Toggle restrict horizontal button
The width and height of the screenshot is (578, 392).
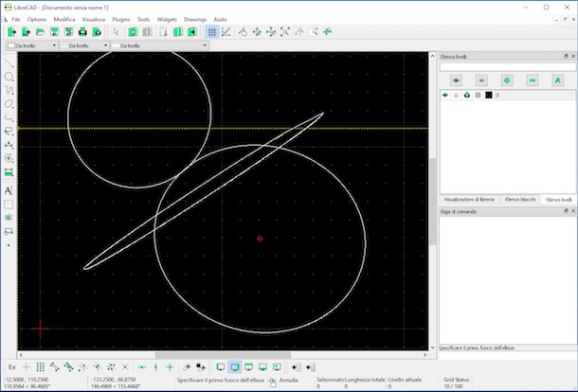[x=141, y=367]
